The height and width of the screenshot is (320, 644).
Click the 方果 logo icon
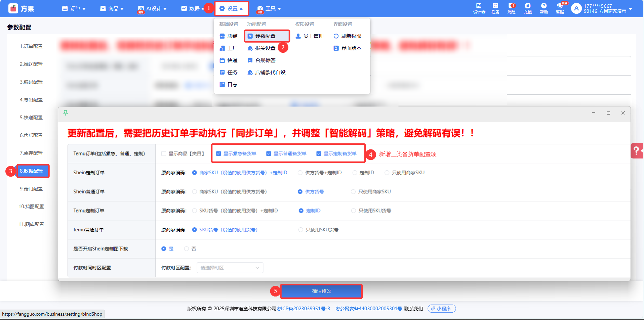coord(13,8)
